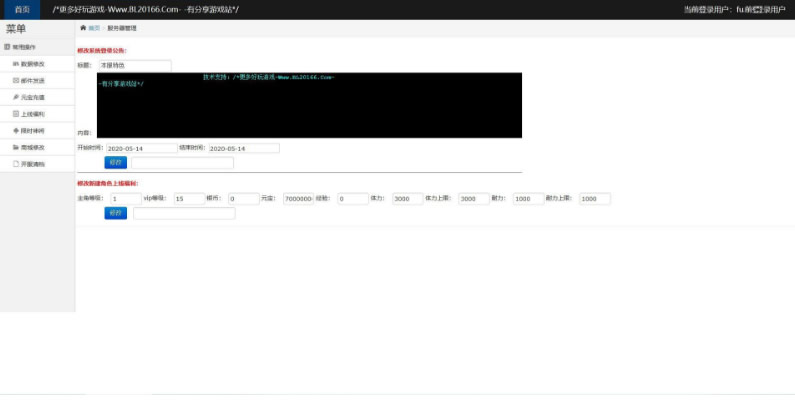Open the 首页 tab in the top bar
The width and height of the screenshot is (795, 405).
(22, 10)
